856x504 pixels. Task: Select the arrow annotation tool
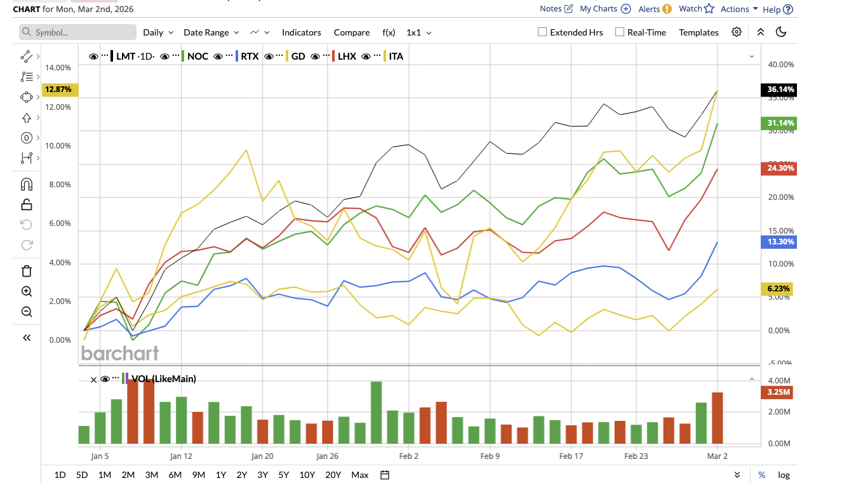pos(26,117)
